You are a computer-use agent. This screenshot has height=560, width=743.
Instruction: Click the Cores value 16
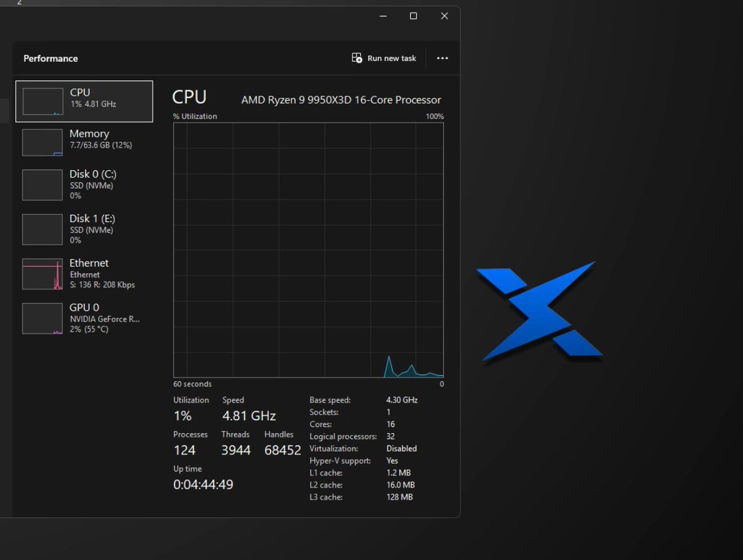pos(390,424)
